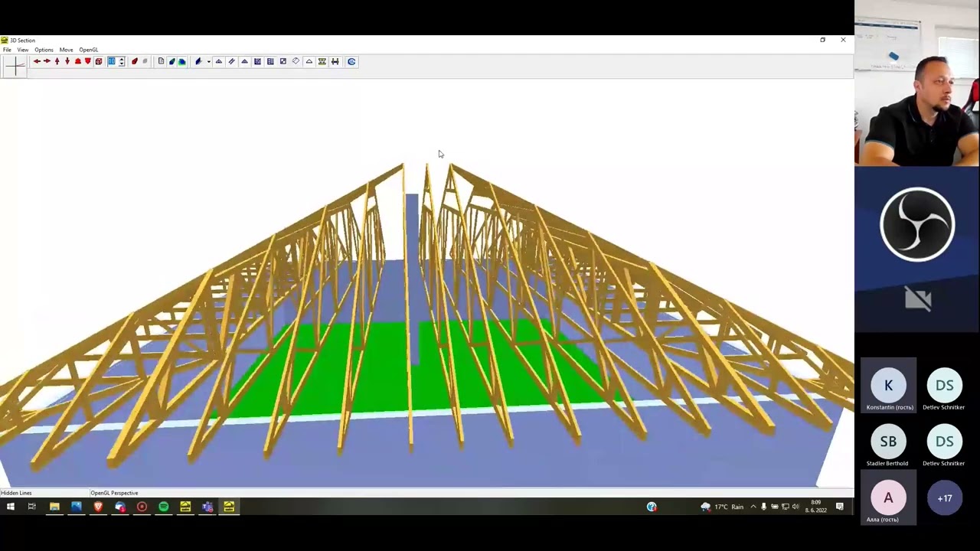Screen dimensions: 980x551
Task: Click the yellow hourglass-shaped icon
Action: click(322, 61)
